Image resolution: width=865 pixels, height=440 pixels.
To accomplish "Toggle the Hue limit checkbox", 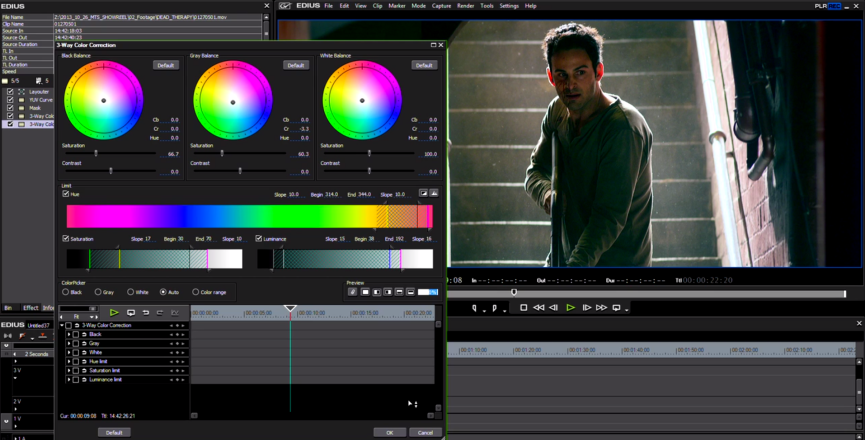I will pos(66,194).
